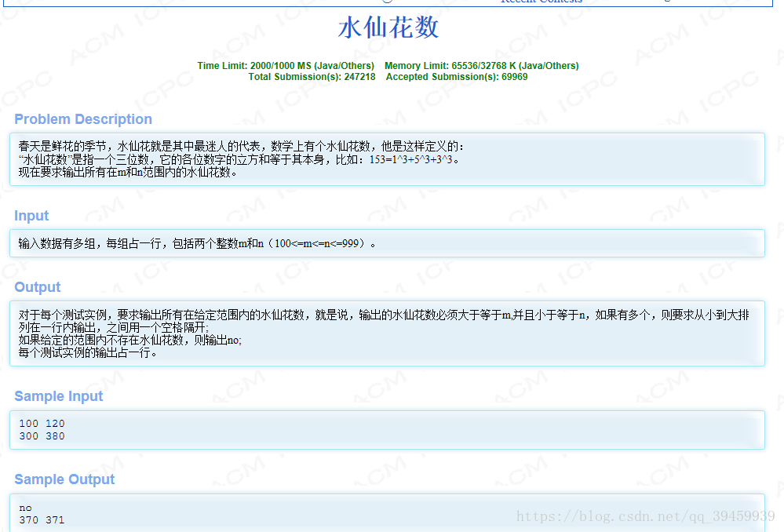Click the 水仙花数 problem title
784x532 pixels.
coord(388,27)
